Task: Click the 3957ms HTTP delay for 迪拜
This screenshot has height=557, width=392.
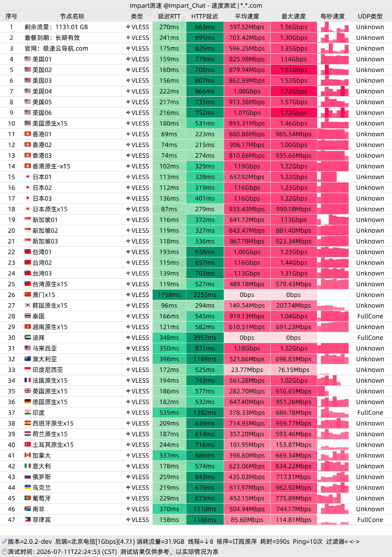Action: coord(205,337)
